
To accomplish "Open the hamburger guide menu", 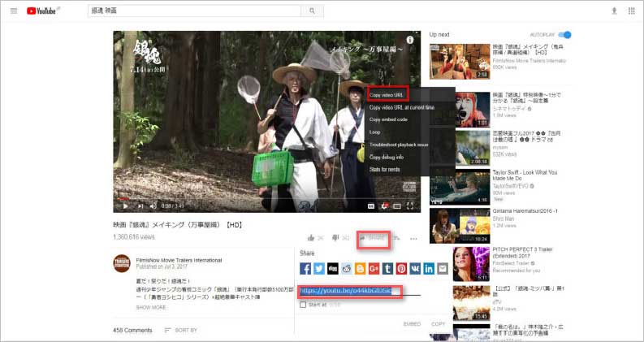I will [14, 11].
